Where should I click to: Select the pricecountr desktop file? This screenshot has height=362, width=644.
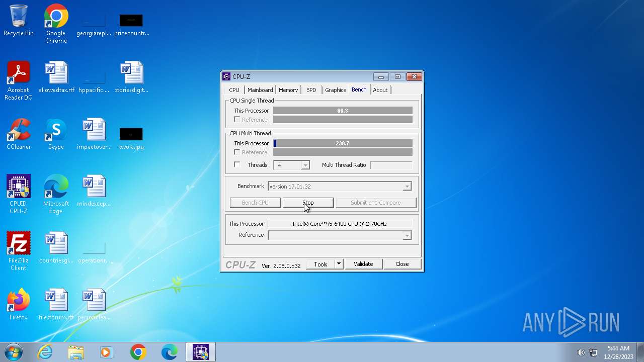click(x=131, y=25)
